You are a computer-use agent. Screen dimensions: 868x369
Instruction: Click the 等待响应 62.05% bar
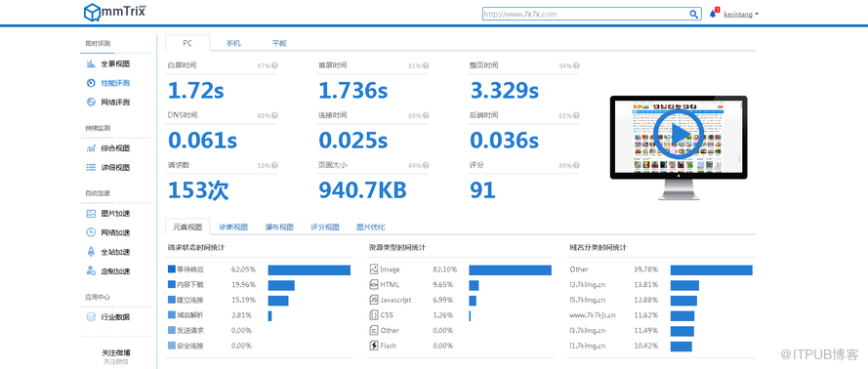(x=310, y=270)
